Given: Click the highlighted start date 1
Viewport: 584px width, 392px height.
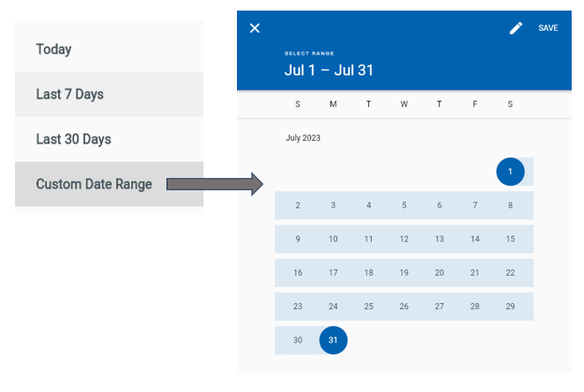Looking at the screenshot, I should pyautogui.click(x=510, y=172).
